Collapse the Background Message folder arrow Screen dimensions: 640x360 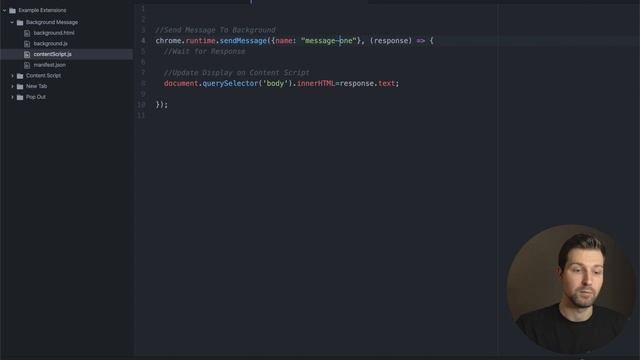[12, 22]
